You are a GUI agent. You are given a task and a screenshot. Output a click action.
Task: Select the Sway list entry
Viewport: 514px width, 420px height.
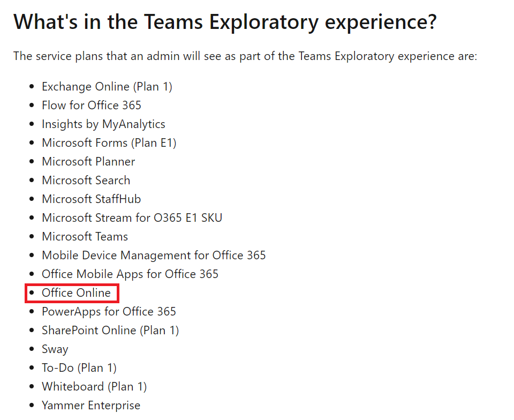[55, 349]
